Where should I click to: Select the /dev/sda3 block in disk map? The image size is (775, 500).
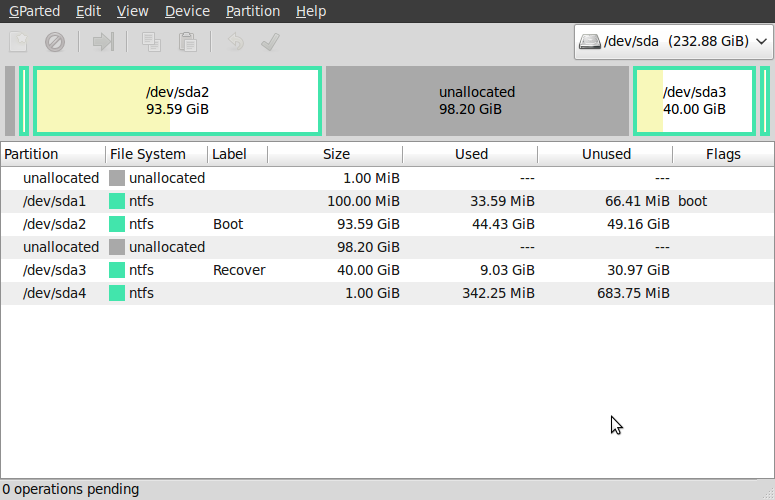(695, 100)
